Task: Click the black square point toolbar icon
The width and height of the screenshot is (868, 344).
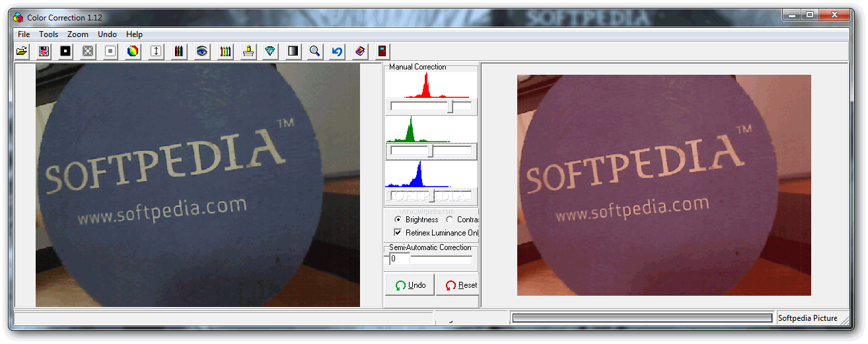Action: (x=65, y=51)
